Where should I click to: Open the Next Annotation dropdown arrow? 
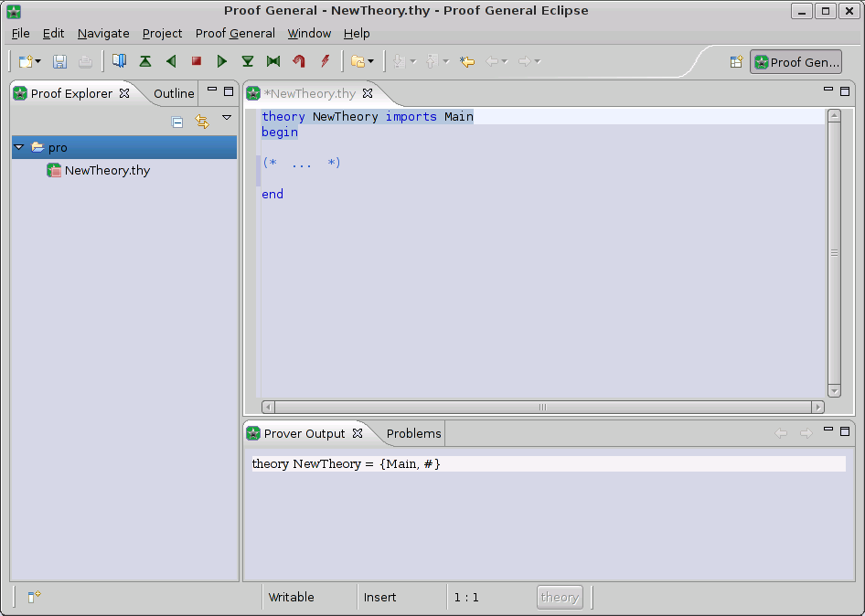pos(412,61)
